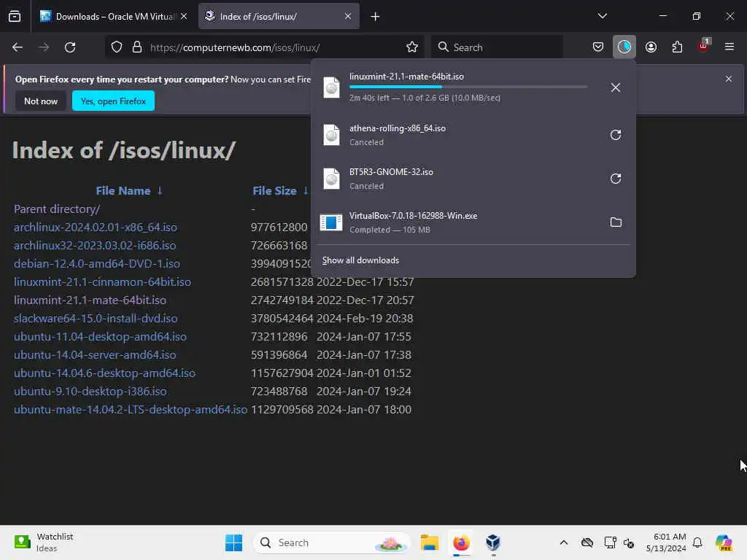Download ubuntu-mate-14.04.2-LTS-desktop-amd64.iso
This screenshot has height=560, width=747.
[x=131, y=410]
